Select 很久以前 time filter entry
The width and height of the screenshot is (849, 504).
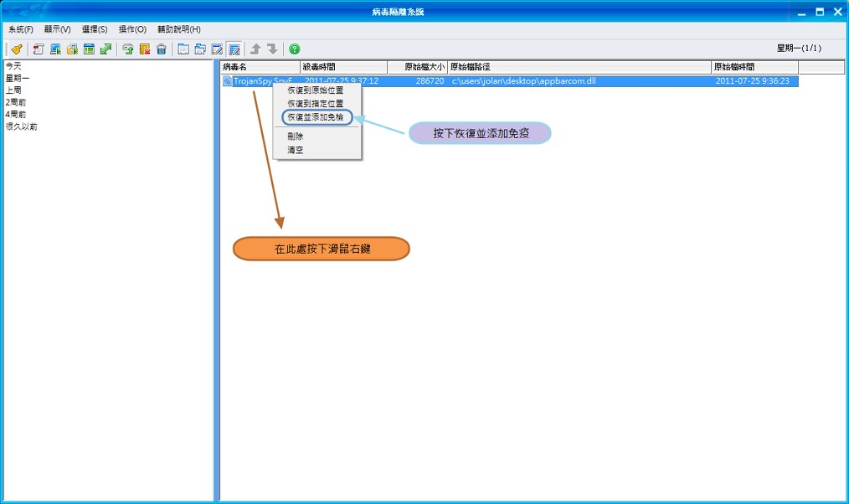pyautogui.click(x=21, y=126)
